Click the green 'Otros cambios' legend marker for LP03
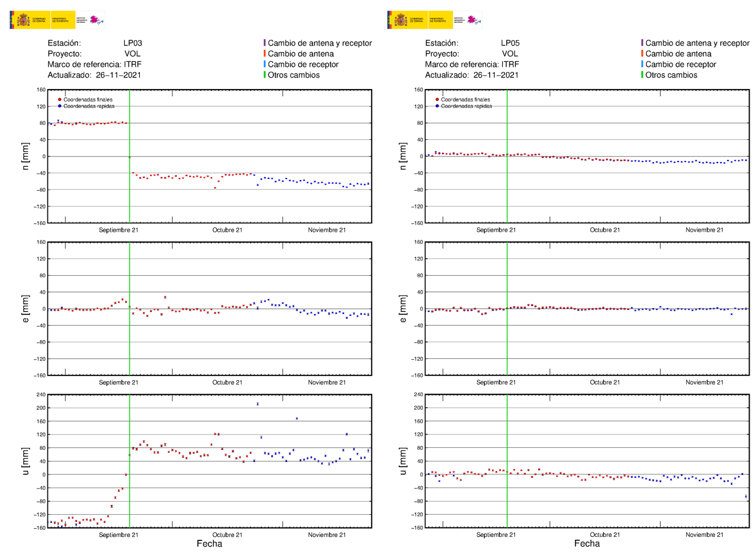Viewport: 756px width, 554px height. pos(265,75)
